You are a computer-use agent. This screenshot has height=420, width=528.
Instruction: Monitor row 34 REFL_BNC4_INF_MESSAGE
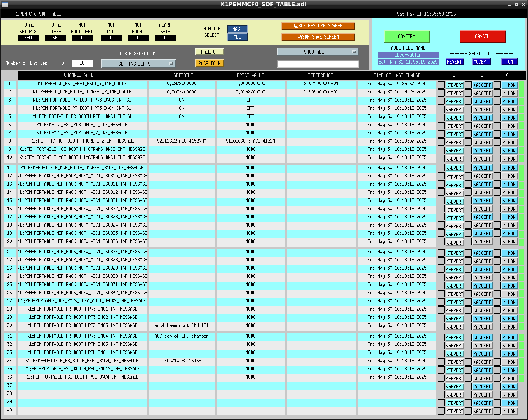point(510,362)
